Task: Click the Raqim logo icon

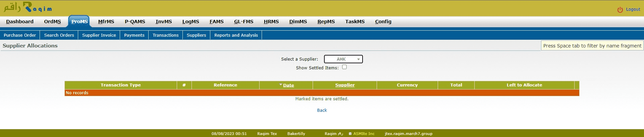Action: coord(28,8)
